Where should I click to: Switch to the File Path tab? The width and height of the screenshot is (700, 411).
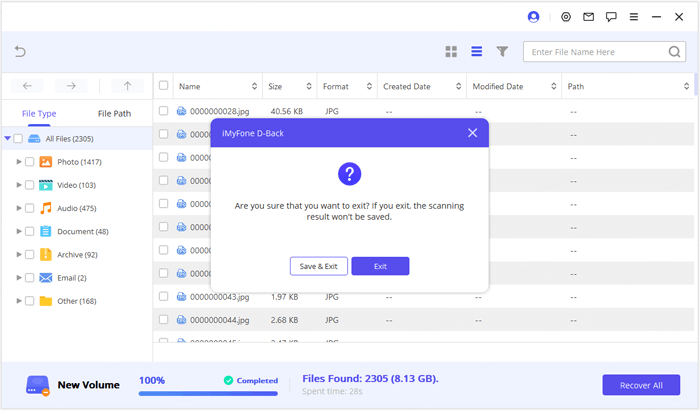click(x=114, y=114)
